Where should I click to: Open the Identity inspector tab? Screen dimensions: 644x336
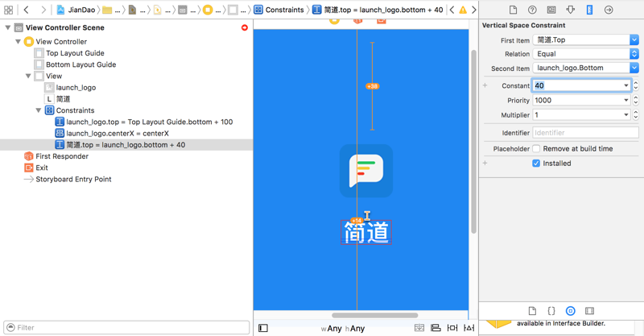(551, 10)
